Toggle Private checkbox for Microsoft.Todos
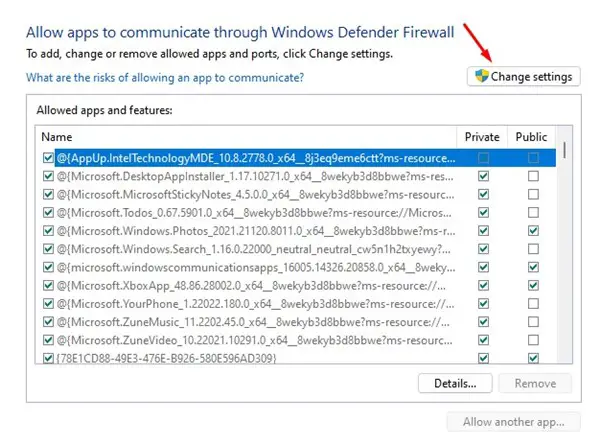Image resolution: width=600 pixels, height=444 pixels. [x=484, y=212]
